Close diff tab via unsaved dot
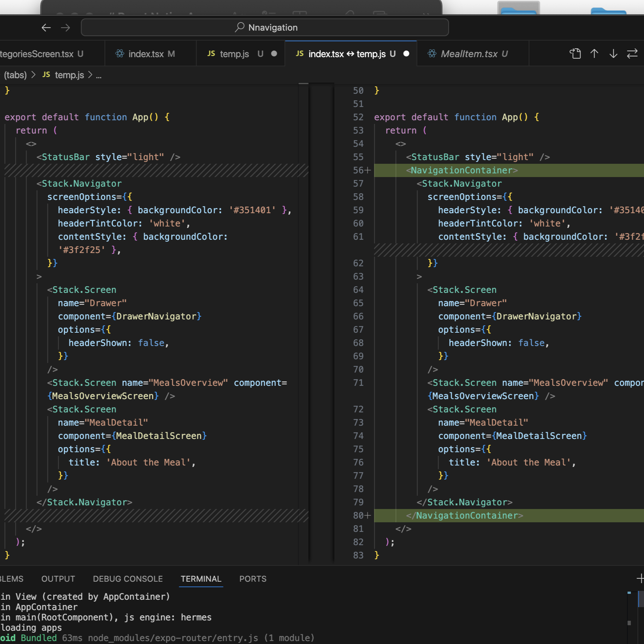The image size is (644, 644). (406, 54)
